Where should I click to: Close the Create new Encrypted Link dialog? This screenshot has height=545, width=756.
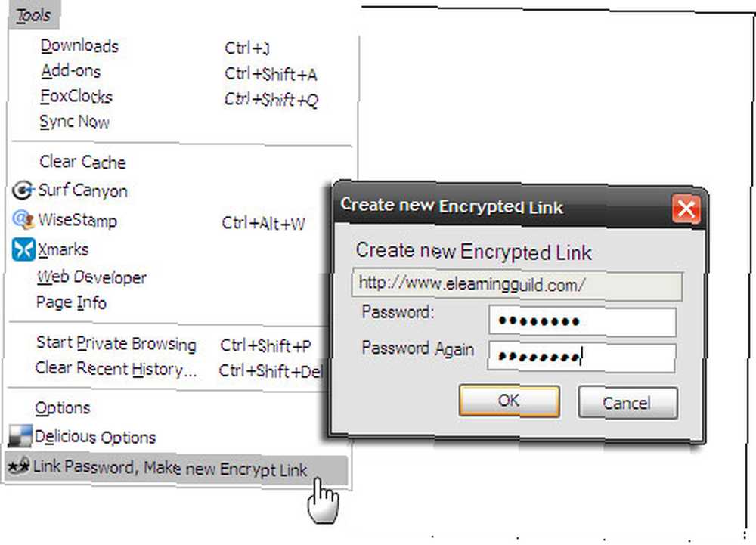pos(686,209)
